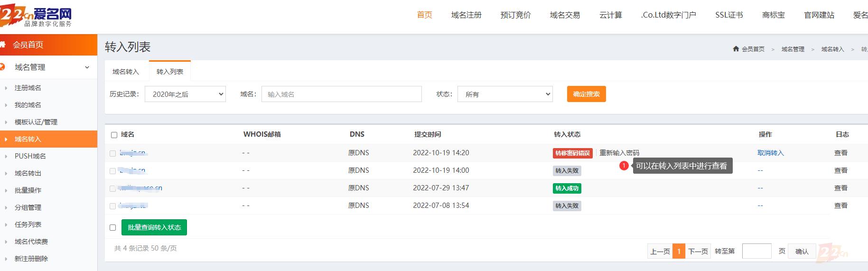Click the orange icon beside 域名管理
The height and width of the screenshot is (271, 868).
[x=3, y=67]
